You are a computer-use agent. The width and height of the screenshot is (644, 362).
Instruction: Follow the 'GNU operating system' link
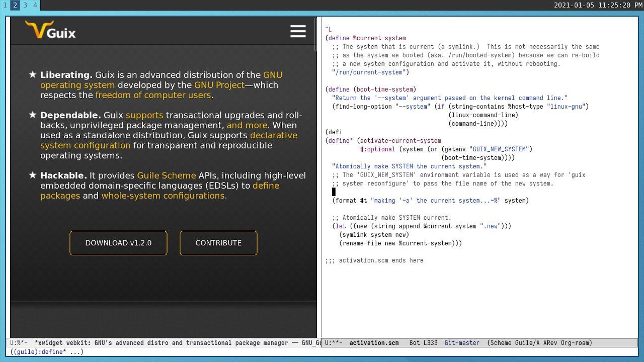pyautogui.click(x=77, y=85)
